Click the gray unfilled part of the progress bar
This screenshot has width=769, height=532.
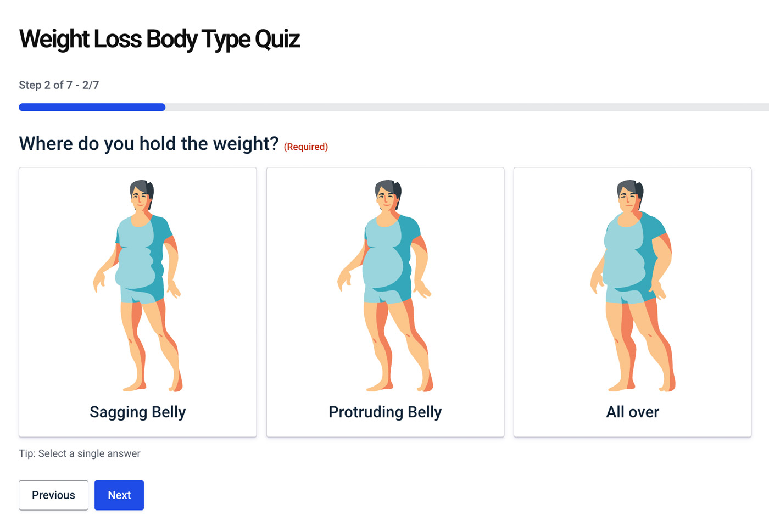tap(467, 108)
